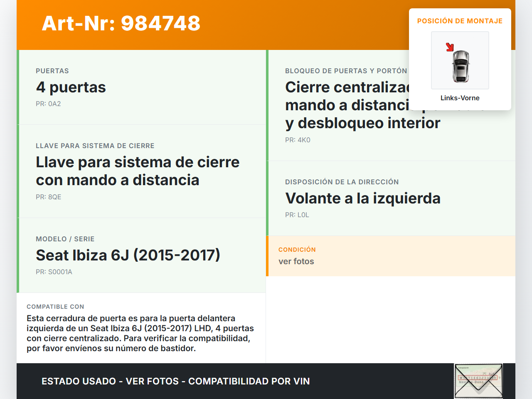Click the 'LLAVE PARA SISTEMA DE CIERRE' label
The height and width of the screenshot is (399, 532).
coord(95,146)
